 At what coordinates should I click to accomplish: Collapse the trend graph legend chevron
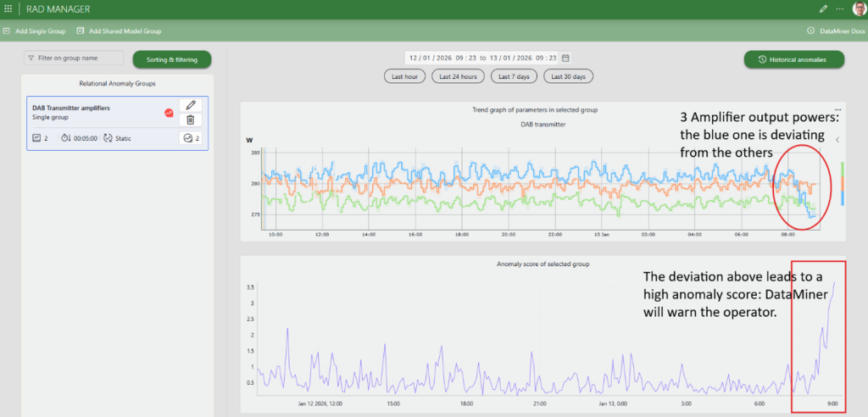[x=837, y=140]
